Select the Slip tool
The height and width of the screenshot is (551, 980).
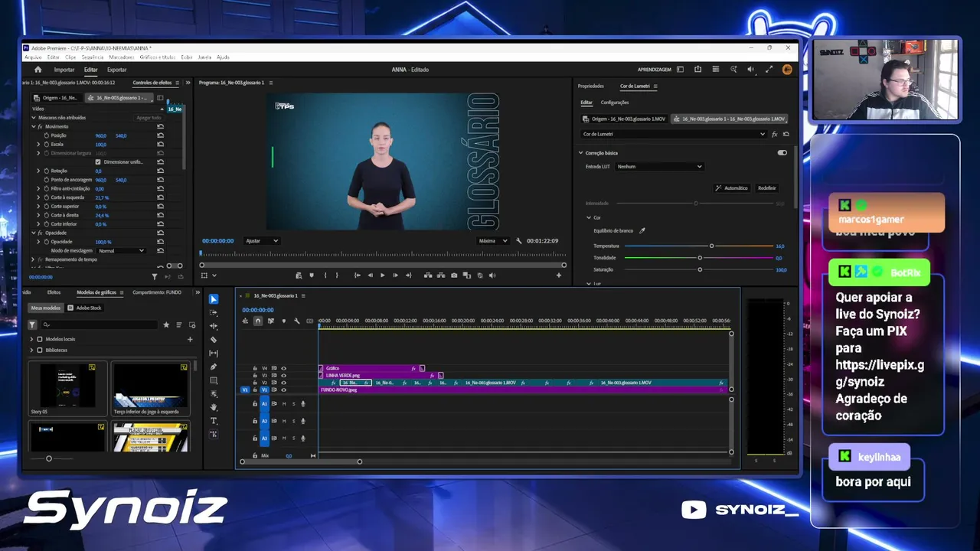(214, 354)
